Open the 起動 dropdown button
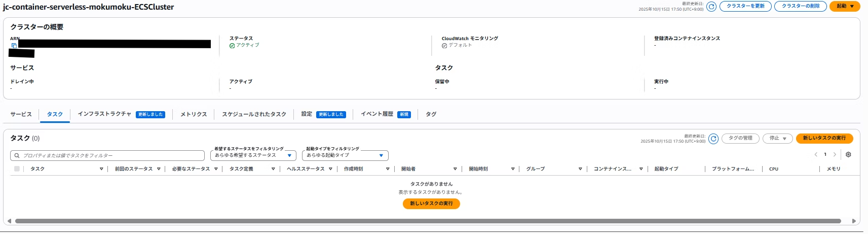This screenshot has width=868, height=234. coord(845,6)
